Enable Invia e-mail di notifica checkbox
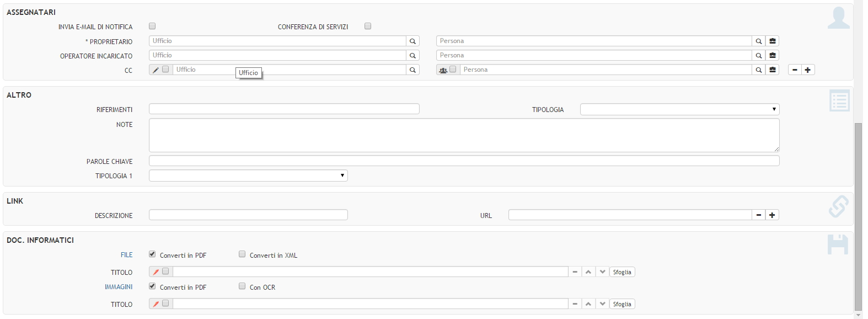868x319 pixels. tap(152, 26)
